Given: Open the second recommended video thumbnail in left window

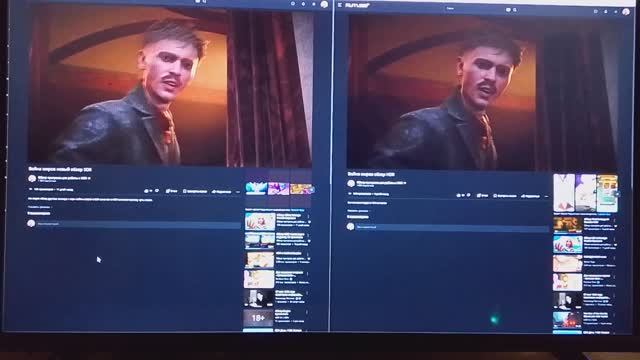Looking at the screenshot, I should pyautogui.click(x=260, y=240).
